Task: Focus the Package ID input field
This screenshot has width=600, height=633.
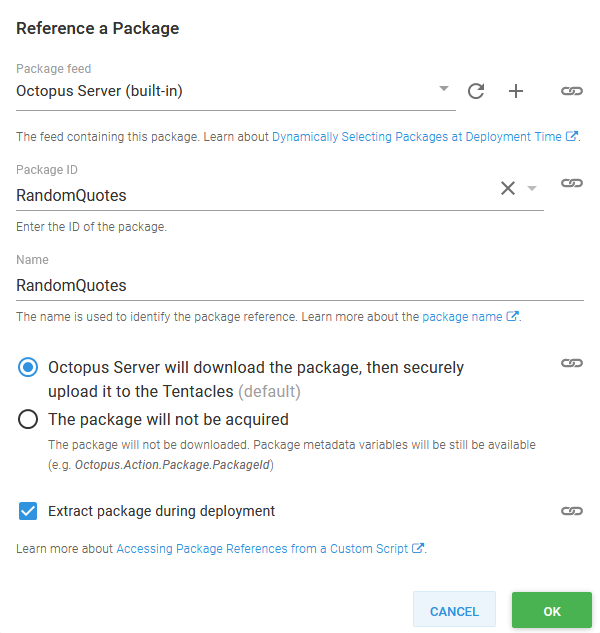Action: pyautogui.click(x=250, y=195)
